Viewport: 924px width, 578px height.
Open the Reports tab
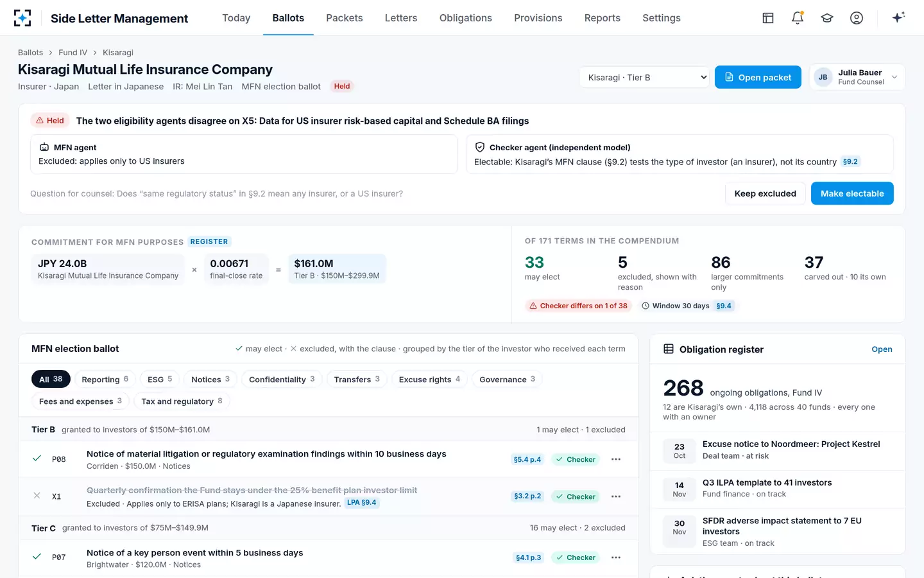(603, 18)
